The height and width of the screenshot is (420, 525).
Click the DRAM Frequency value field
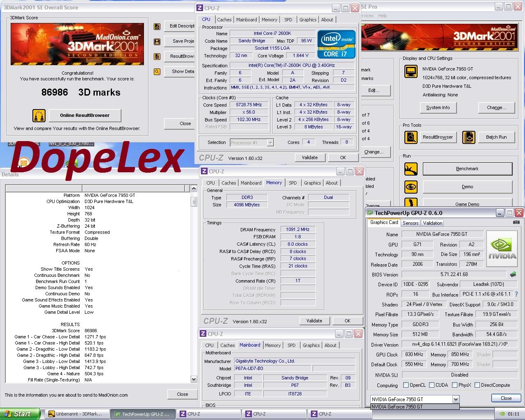click(298, 229)
